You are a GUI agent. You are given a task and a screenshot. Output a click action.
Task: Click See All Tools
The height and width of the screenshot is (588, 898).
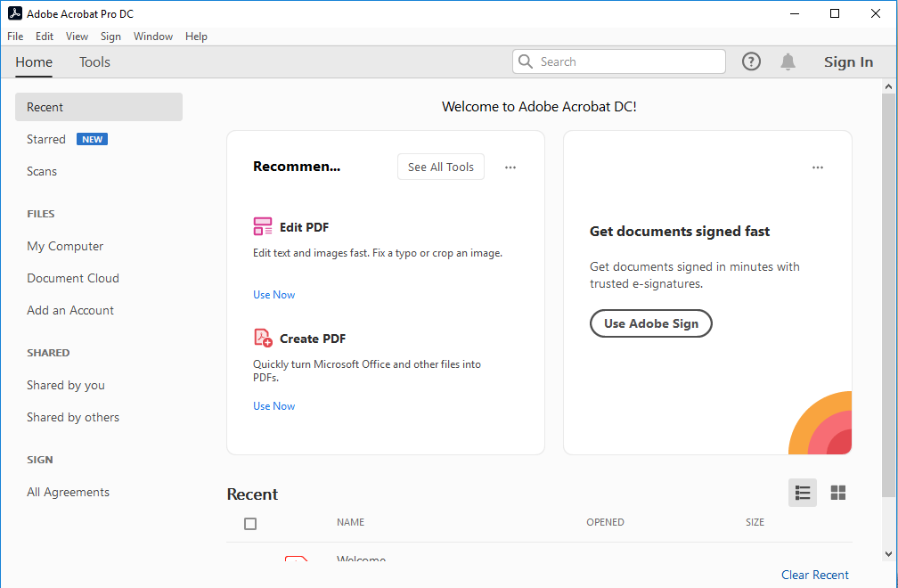pyautogui.click(x=440, y=167)
